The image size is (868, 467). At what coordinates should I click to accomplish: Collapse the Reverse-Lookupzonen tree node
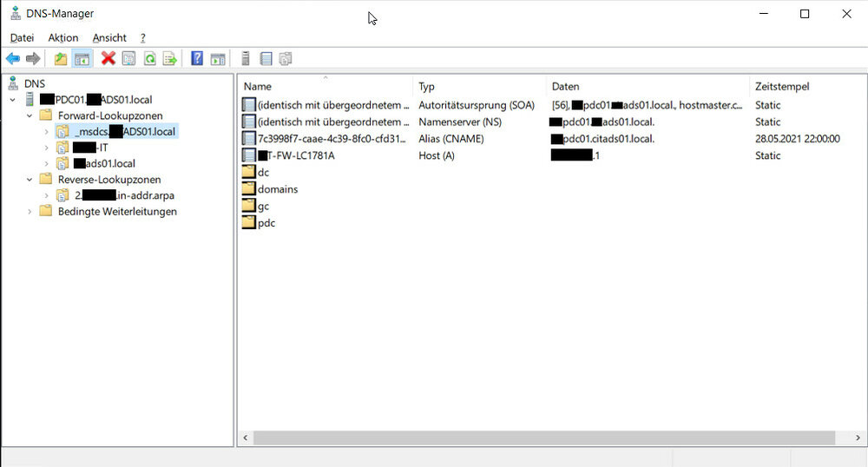tap(30, 180)
